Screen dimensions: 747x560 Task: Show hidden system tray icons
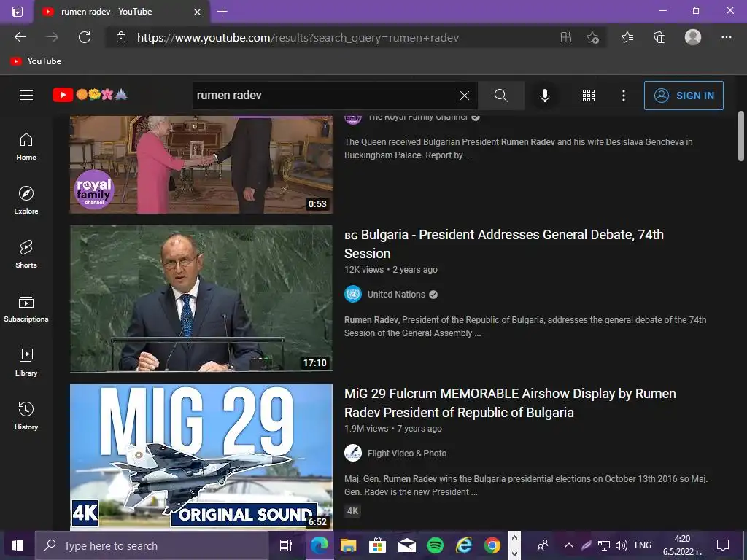point(569,545)
